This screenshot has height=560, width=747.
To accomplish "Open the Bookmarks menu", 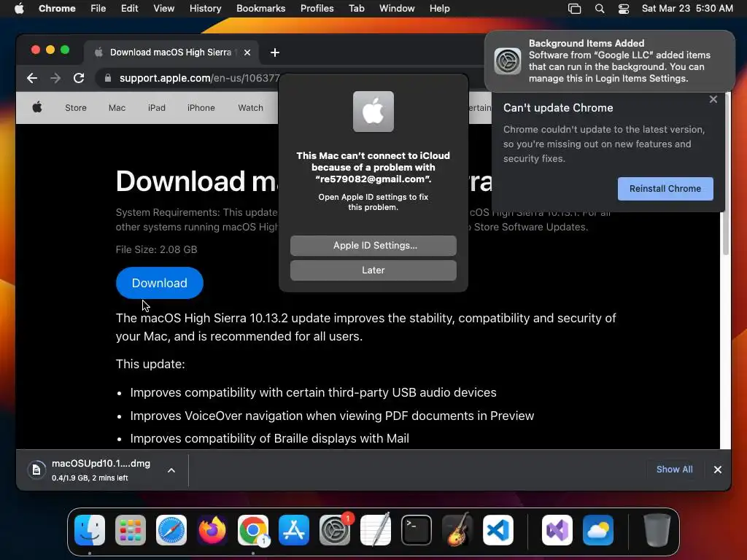I will [x=260, y=9].
